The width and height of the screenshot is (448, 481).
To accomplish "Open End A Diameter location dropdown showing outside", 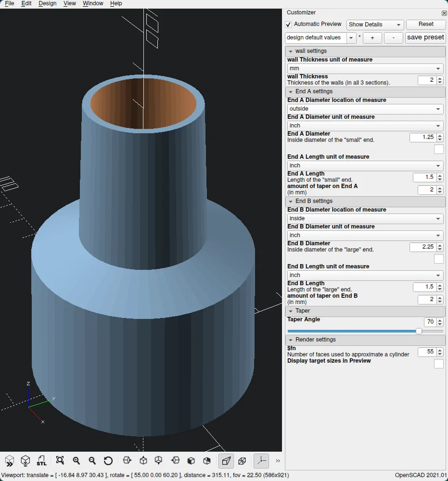I will [365, 109].
